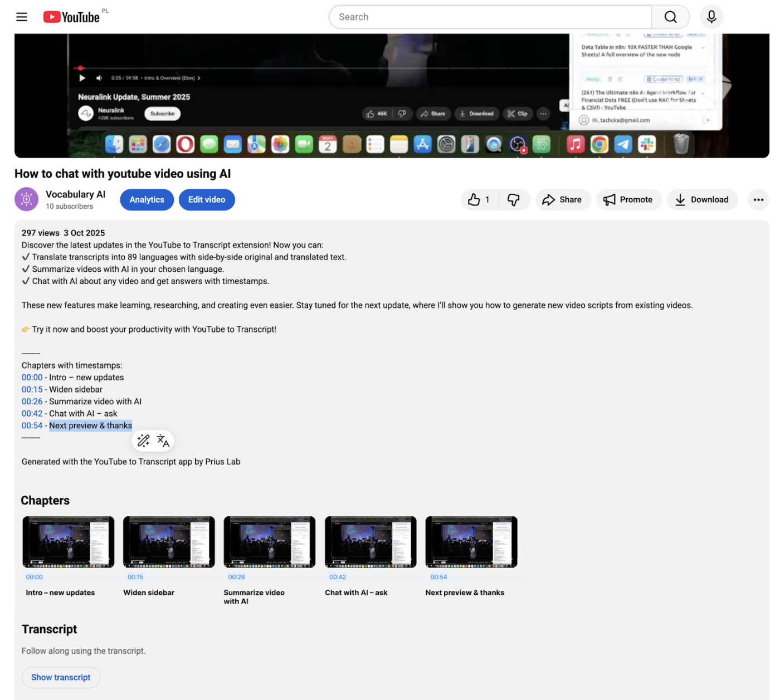Open the three-dot menu on the video overlay
This screenshot has height=700, width=780.
543,114
